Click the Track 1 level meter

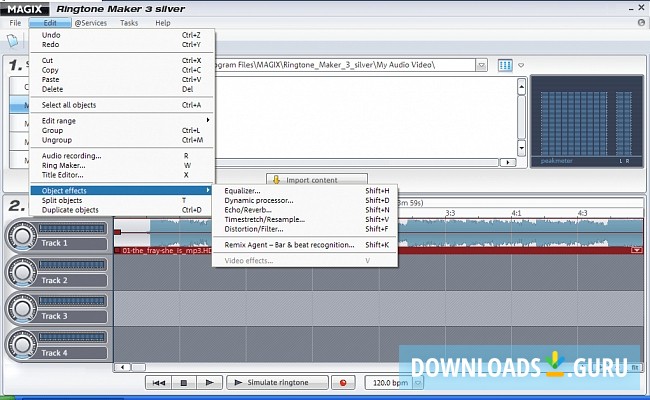(72, 228)
